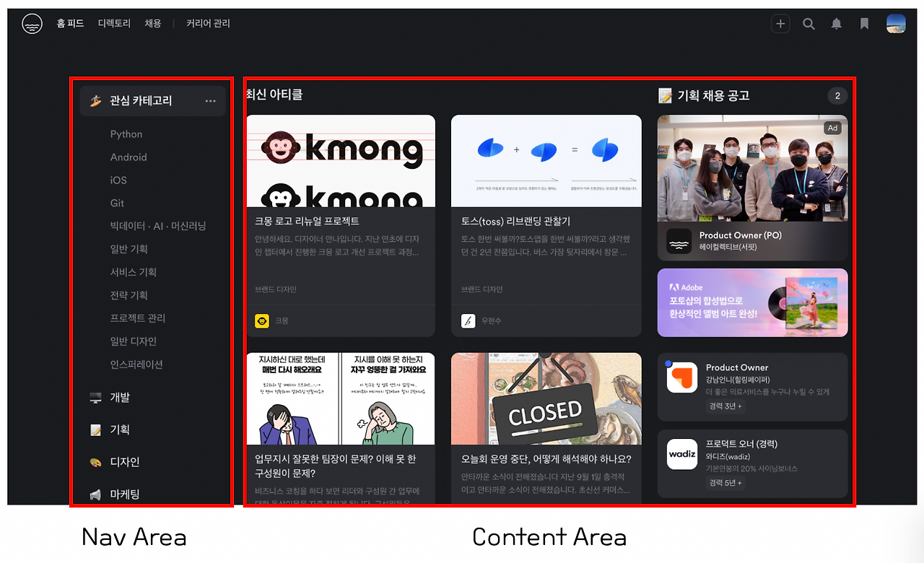924x563 pixels.
Task: Open the plus content creation icon
Action: pyautogui.click(x=780, y=23)
